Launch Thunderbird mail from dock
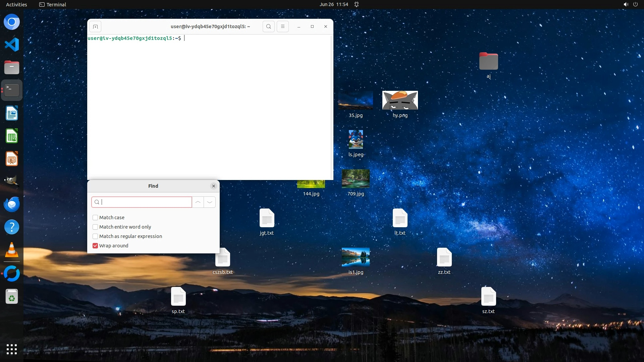The image size is (644, 362). coord(12,204)
